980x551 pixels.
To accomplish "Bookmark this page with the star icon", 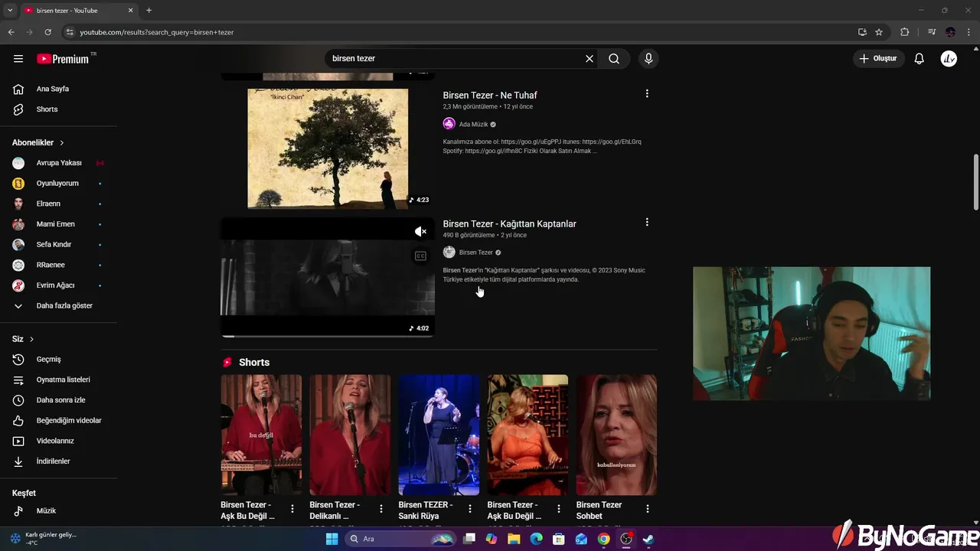I will 879,32.
